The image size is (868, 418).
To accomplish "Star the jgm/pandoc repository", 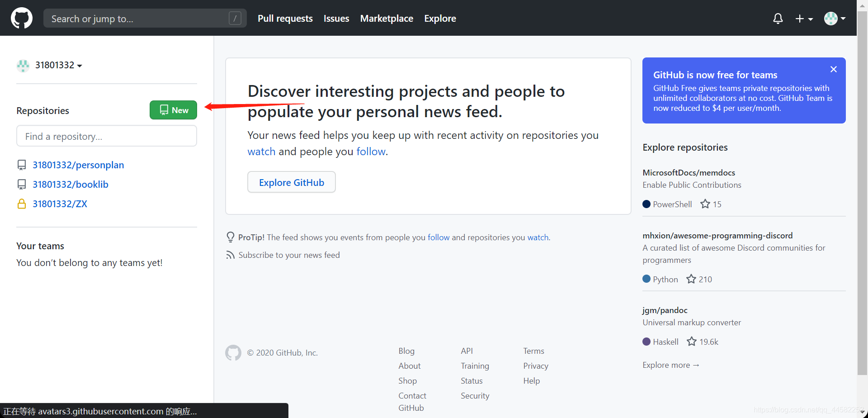I will click(691, 342).
